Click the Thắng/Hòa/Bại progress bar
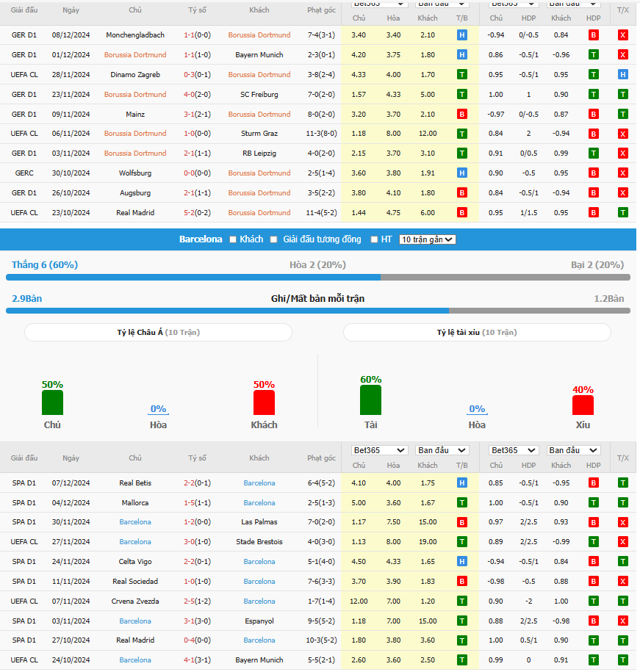The height and width of the screenshot is (672, 640). point(318,278)
